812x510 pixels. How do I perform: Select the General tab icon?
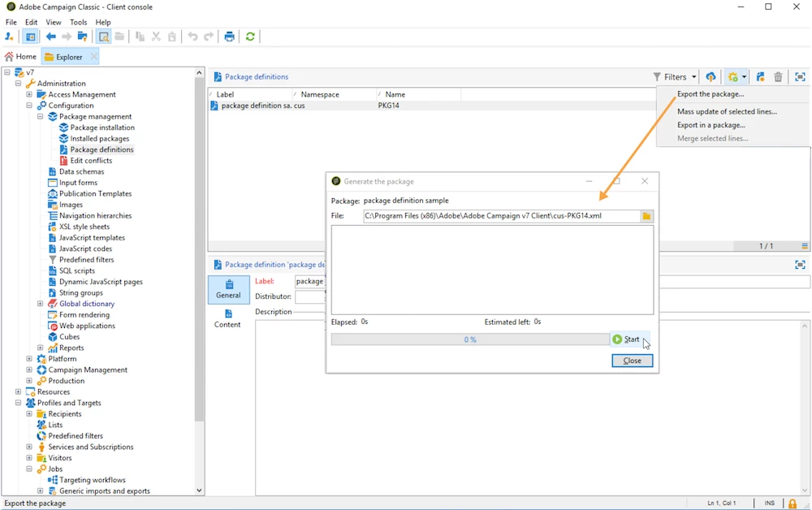228,289
